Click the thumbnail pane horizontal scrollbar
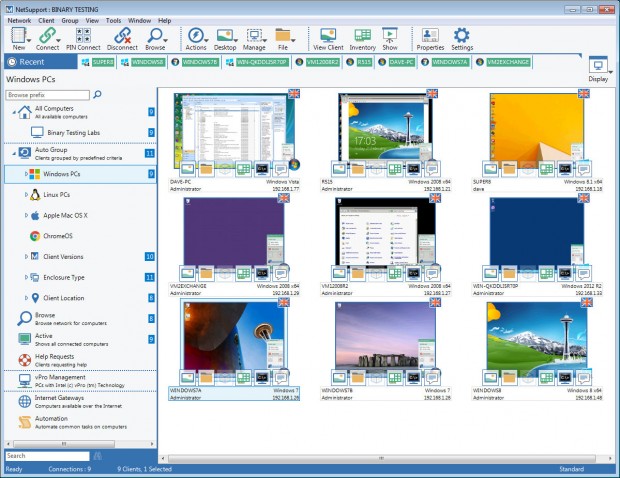This screenshot has height=478, width=620. (x=382, y=458)
